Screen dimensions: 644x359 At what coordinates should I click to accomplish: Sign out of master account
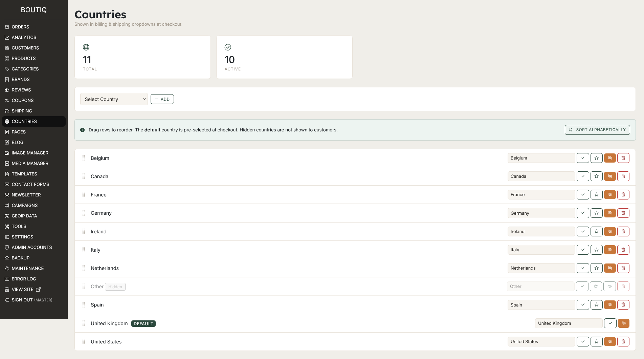pyautogui.click(x=34, y=300)
